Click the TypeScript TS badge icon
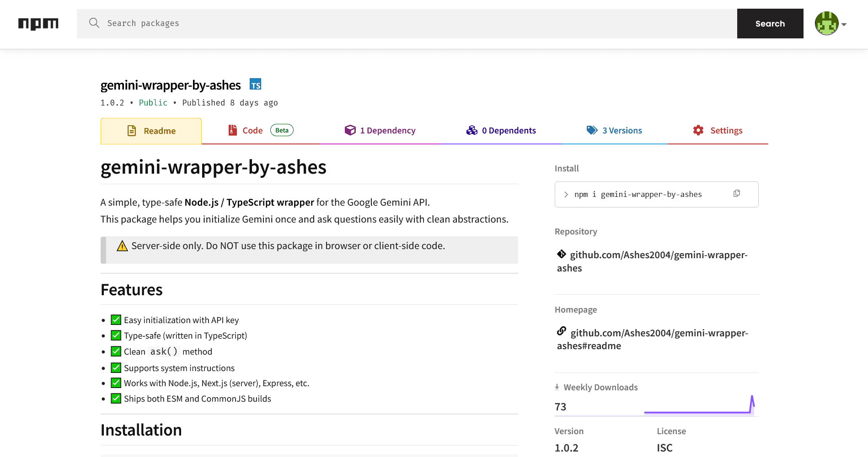 255,85
